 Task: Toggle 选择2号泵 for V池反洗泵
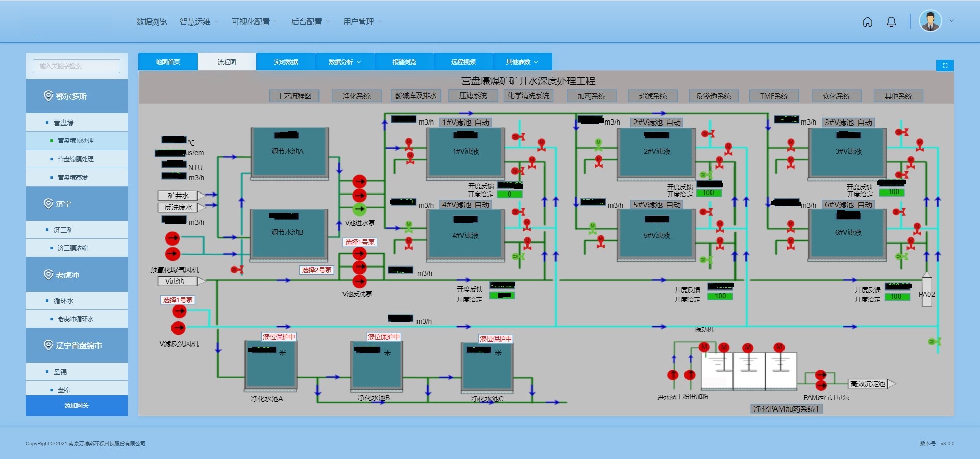click(316, 270)
